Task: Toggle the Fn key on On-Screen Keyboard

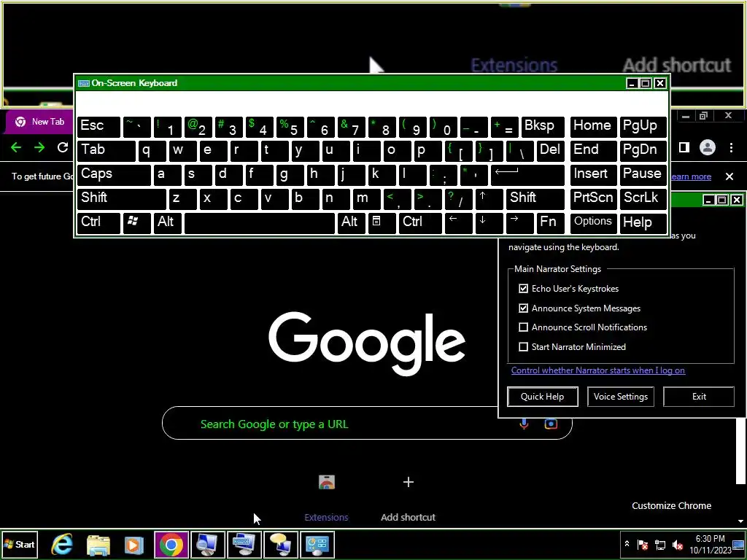Action: 550,223
